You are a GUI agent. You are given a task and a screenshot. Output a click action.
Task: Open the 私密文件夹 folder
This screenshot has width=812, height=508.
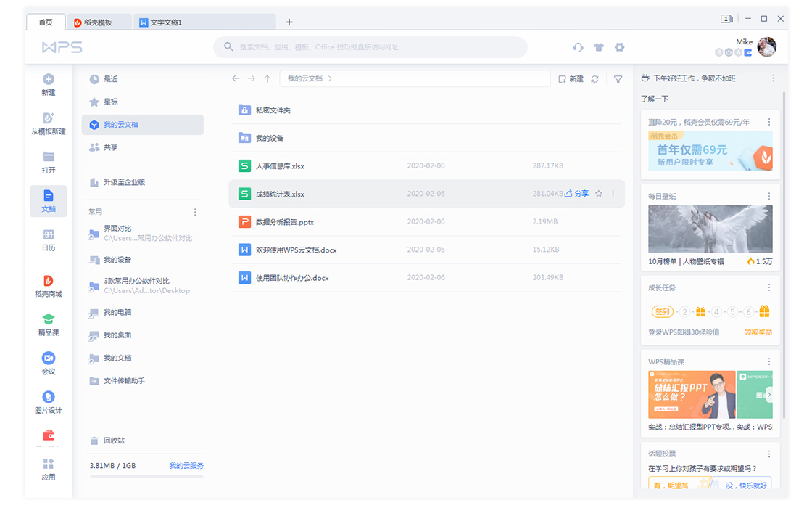(427, 110)
